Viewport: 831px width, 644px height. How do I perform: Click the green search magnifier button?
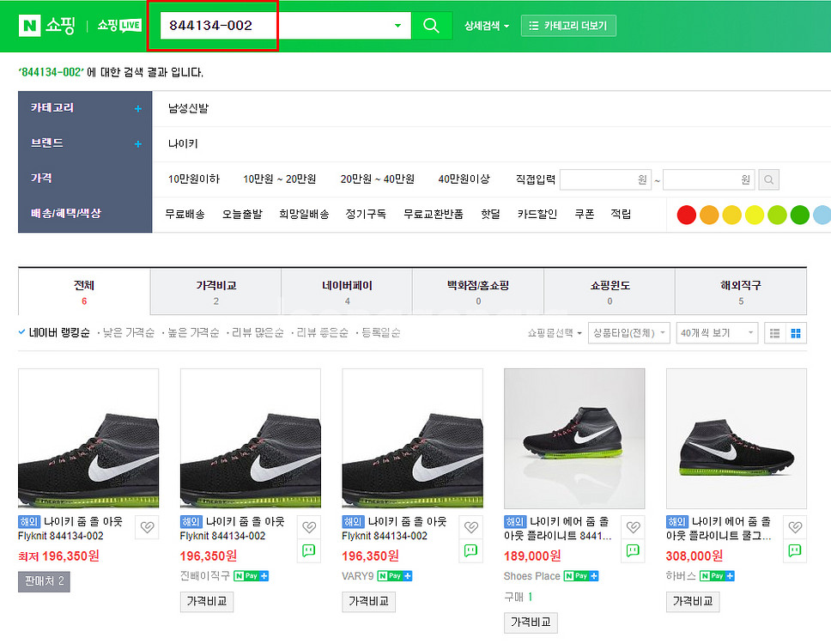432,26
